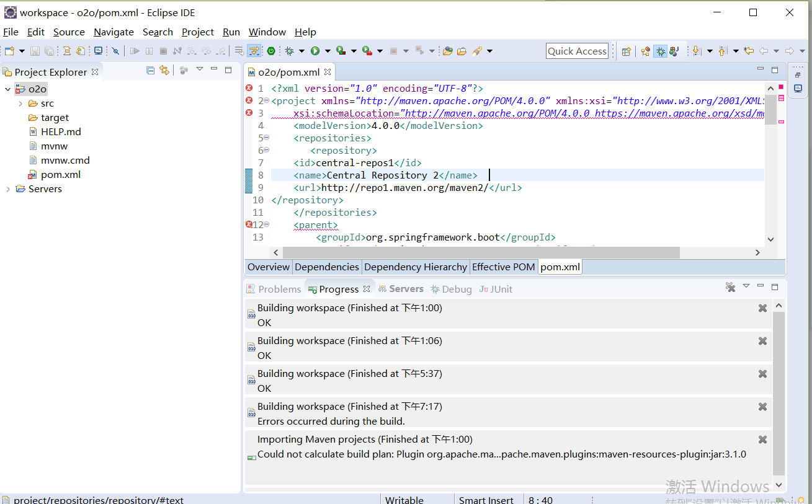This screenshot has height=504, width=812.
Task: Select pom.xml in Project Explorer
Action: tap(61, 175)
